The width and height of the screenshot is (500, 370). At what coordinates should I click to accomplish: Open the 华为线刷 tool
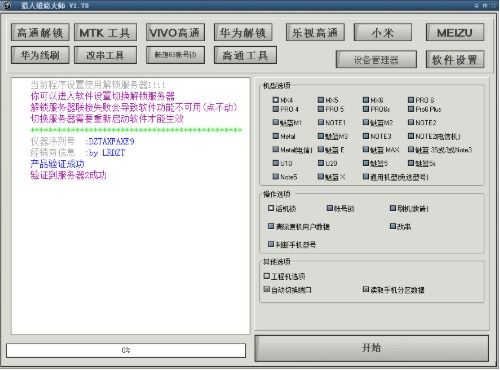[x=40, y=55]
